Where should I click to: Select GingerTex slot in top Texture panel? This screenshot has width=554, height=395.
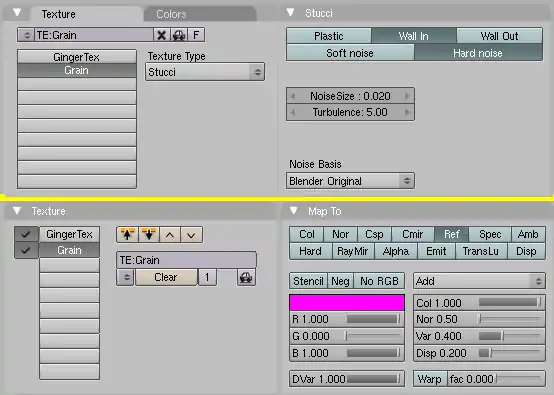pyautogui.click(x=77, y=57)
